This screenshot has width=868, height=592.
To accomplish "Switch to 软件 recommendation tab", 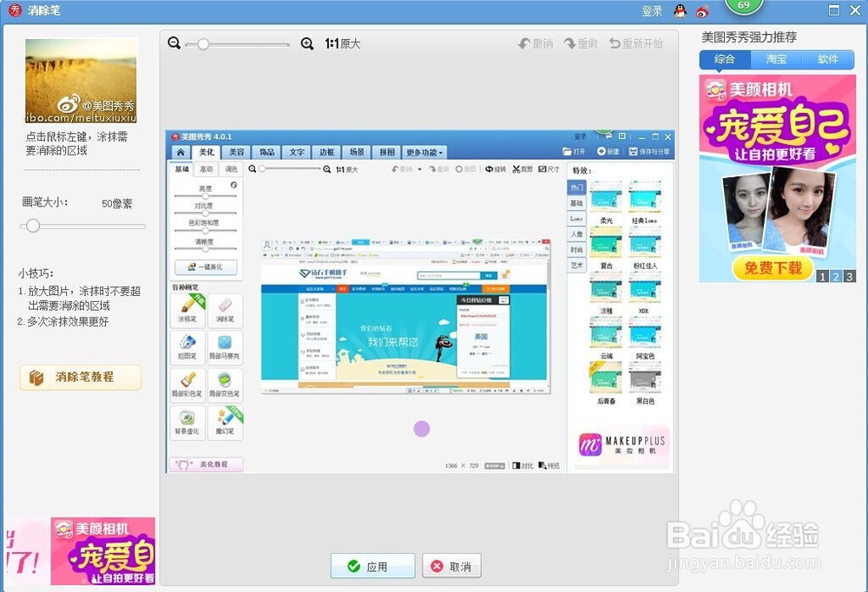I will coord(828,59).
